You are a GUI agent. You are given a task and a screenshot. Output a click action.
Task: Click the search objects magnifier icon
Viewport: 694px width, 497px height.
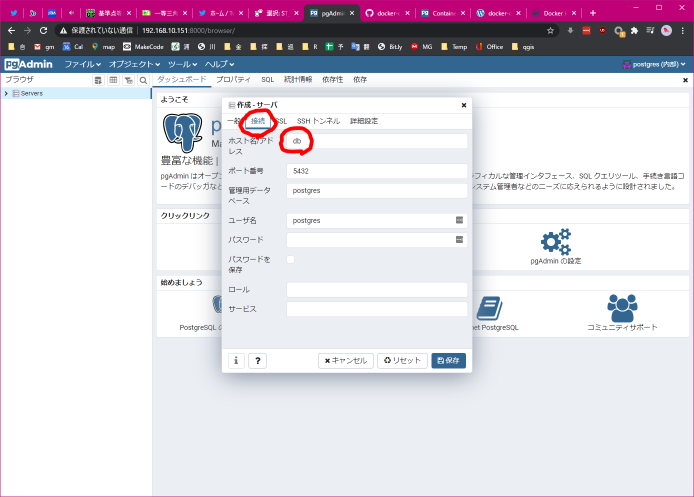143,79
